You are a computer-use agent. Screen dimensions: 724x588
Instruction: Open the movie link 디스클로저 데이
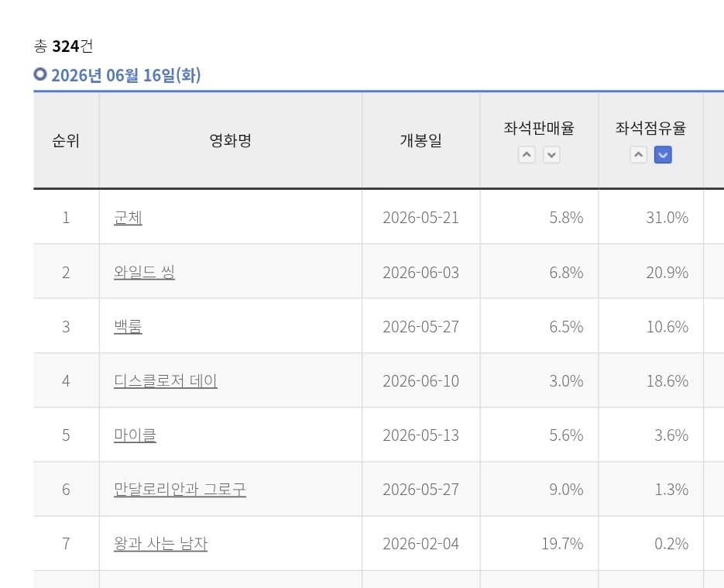click(165, 380)
